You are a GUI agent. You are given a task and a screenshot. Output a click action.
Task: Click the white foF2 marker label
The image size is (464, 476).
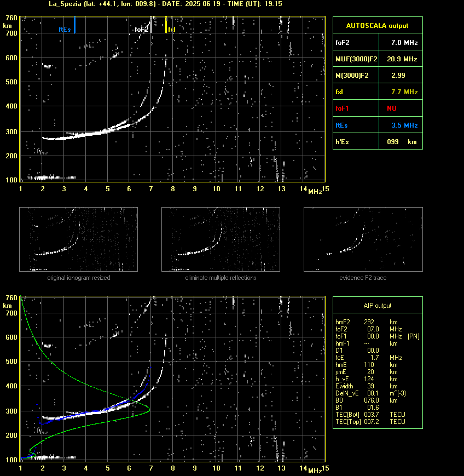click(x=142, y=30)
